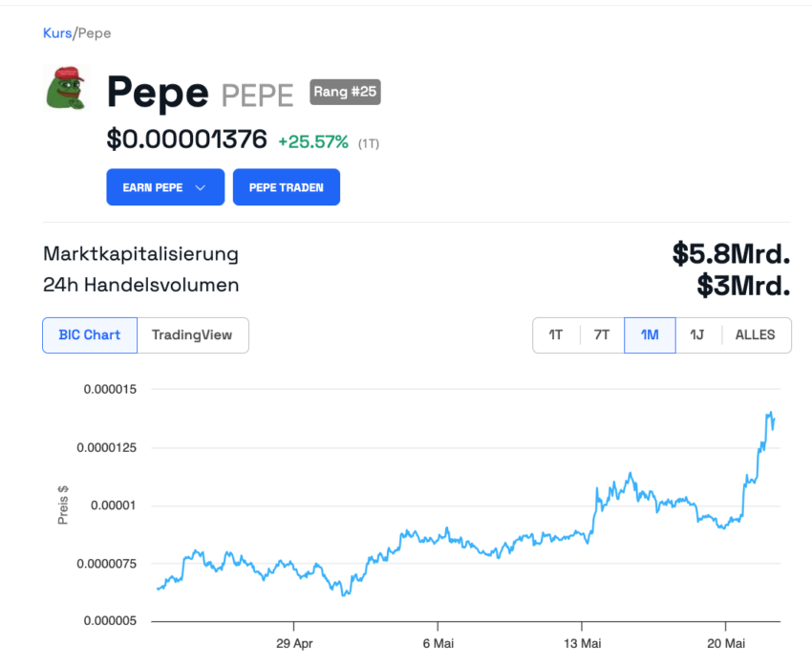Show the ALLES time range
812x667 pixels.
(x=756, y=335)
